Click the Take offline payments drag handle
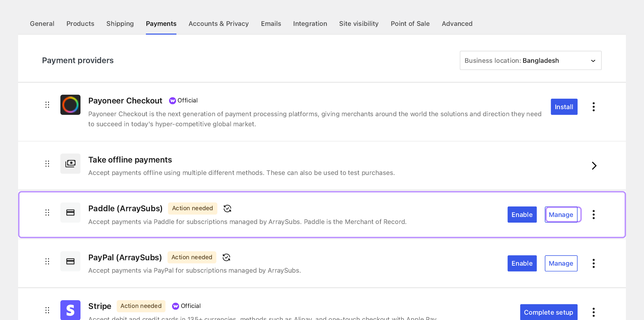Viewport: 644px width, 320px height. 47,164
